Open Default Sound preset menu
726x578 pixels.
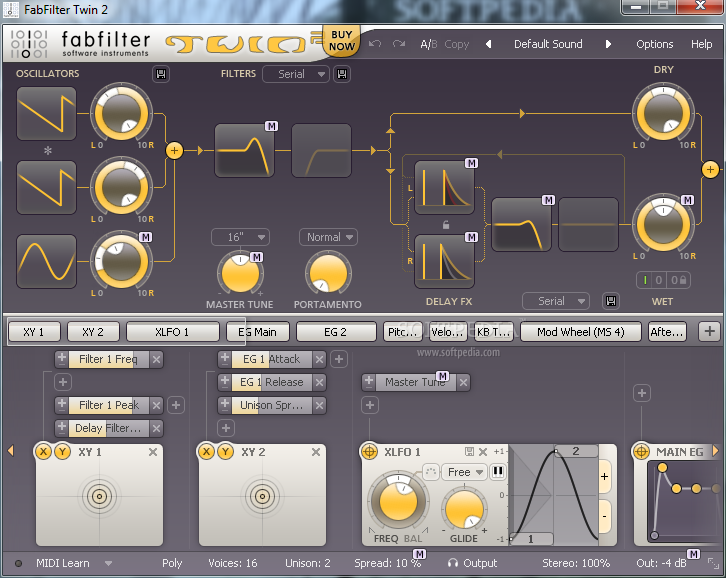[x=548, y=44]
